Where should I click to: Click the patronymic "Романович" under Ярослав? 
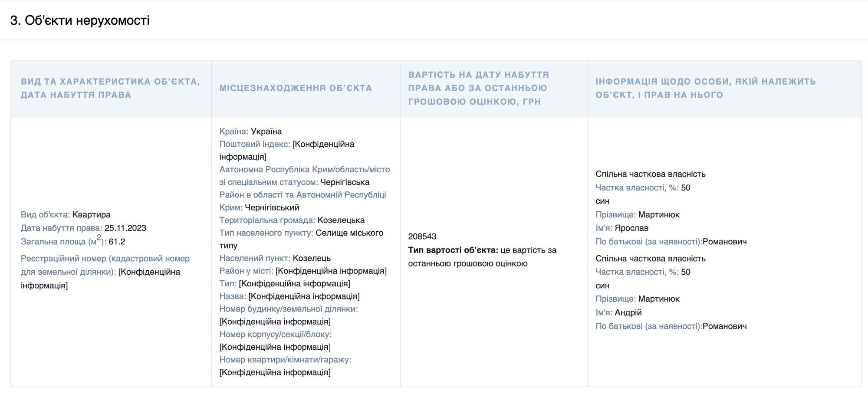click(725, 241)
